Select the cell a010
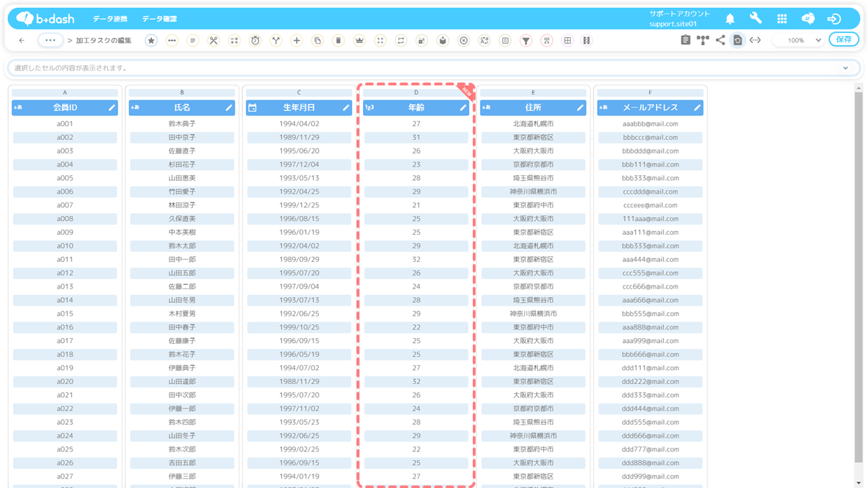Screen dimensions: 868x488 coord(65,246)
